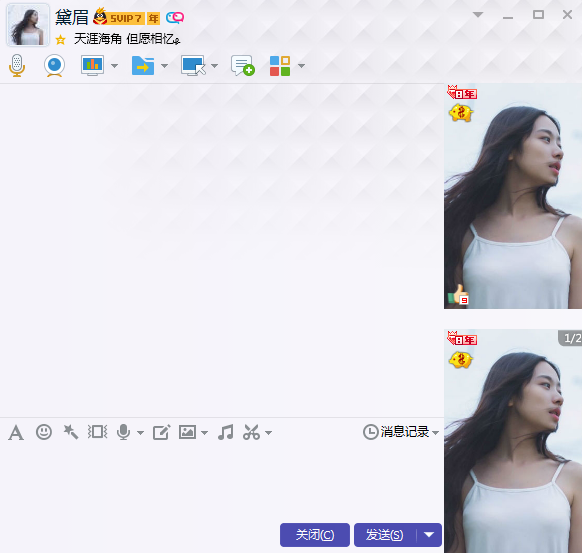Open the colorful apps grid icon
The width and height of the screenshot is (582, 553).
(x=280, y=66)
